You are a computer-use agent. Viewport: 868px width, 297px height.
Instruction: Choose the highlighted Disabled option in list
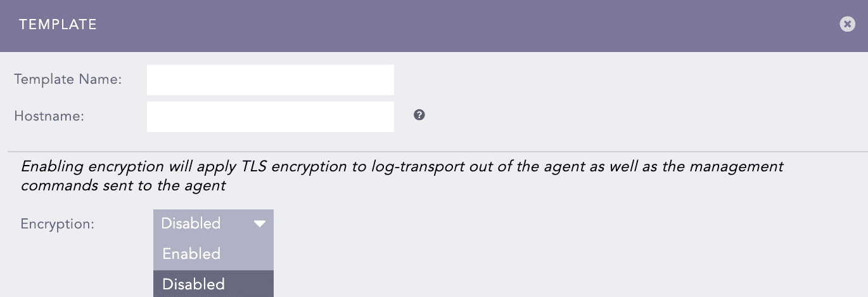tap(194, 284)
